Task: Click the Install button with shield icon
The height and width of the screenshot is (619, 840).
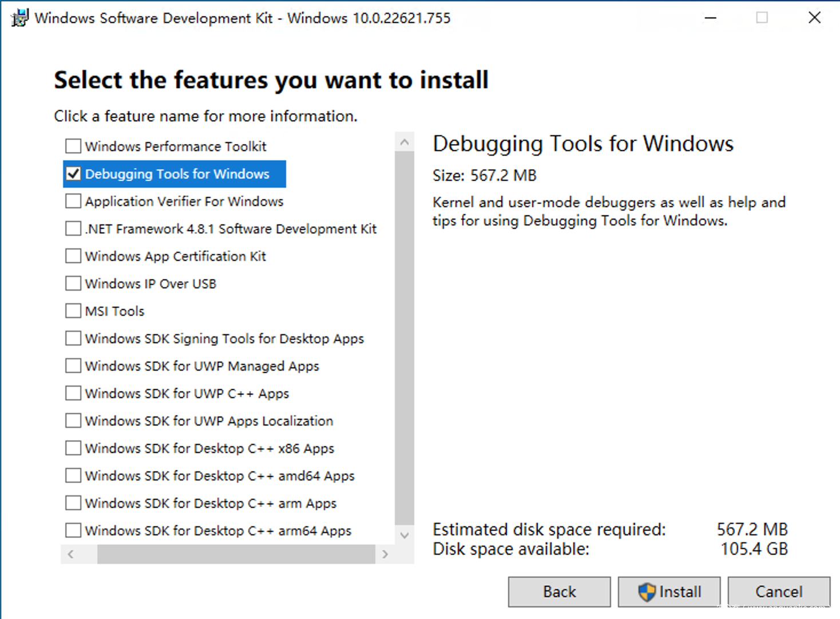Action: (x=669, y=592)
